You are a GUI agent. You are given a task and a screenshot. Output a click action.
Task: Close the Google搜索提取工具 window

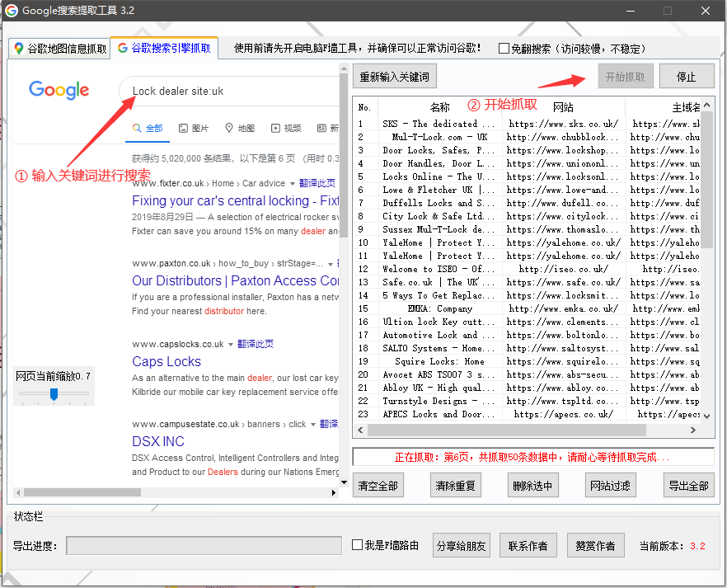706,11
